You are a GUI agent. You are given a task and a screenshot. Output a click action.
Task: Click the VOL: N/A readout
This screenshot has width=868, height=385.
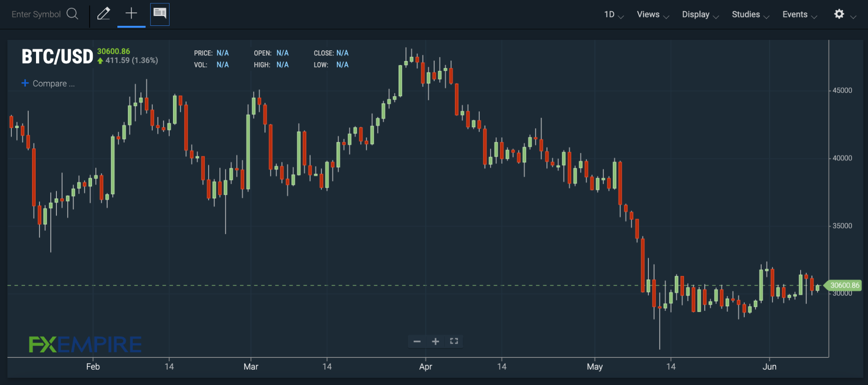click(x=211, y=65)
